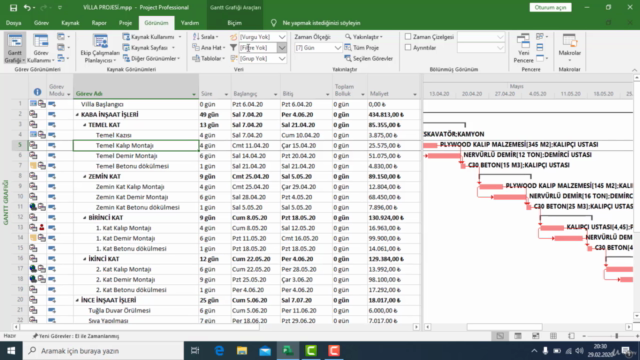The width and height of the screenshot is (640, 360).
Task: Click the Ne yapmak istediğinizi söyleyin box
Action: click(322, 23)
